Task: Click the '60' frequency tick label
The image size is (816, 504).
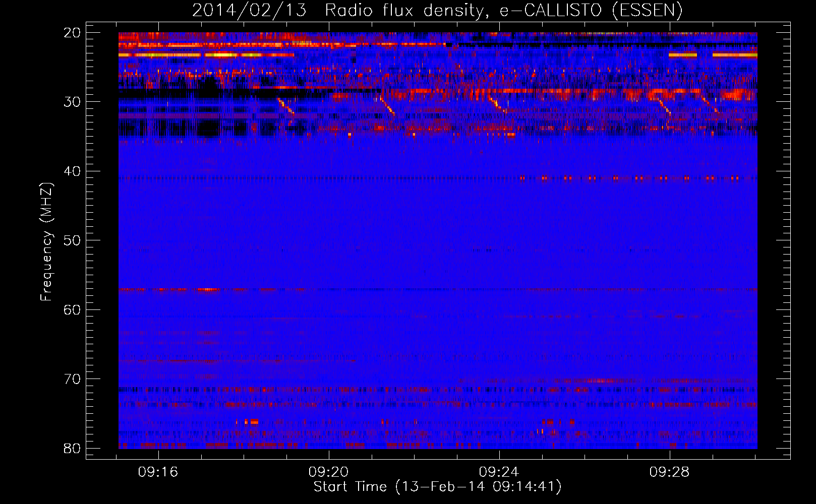Action: point(72,309)
